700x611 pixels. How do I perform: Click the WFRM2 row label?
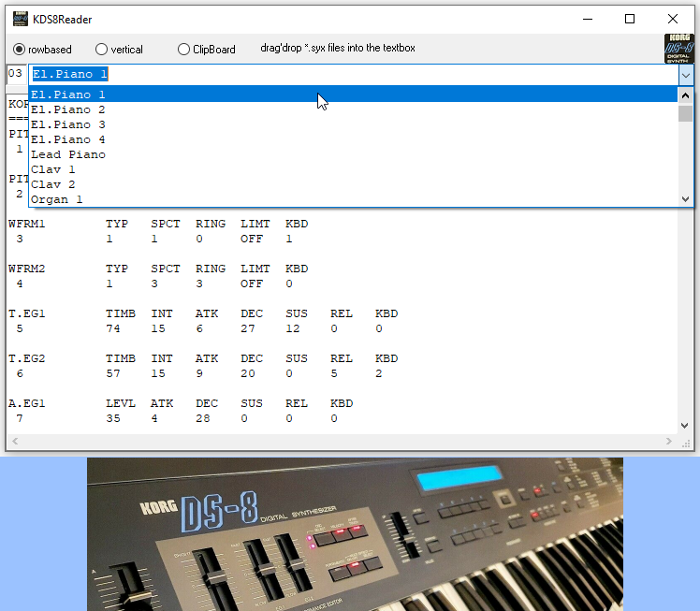click(x=27, y=269)
